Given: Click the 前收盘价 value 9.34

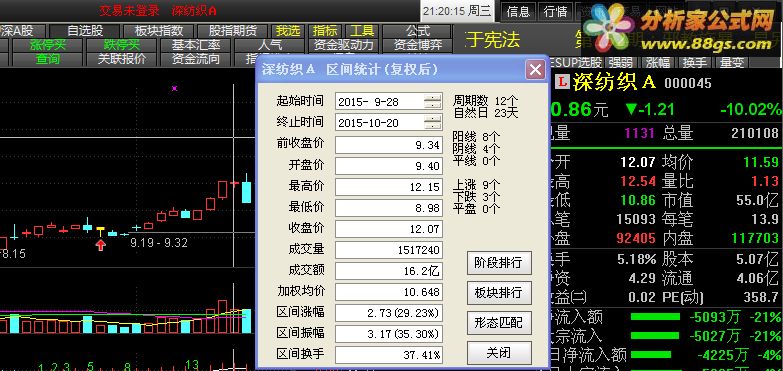Looking at the screenshot, I should 389,145.
